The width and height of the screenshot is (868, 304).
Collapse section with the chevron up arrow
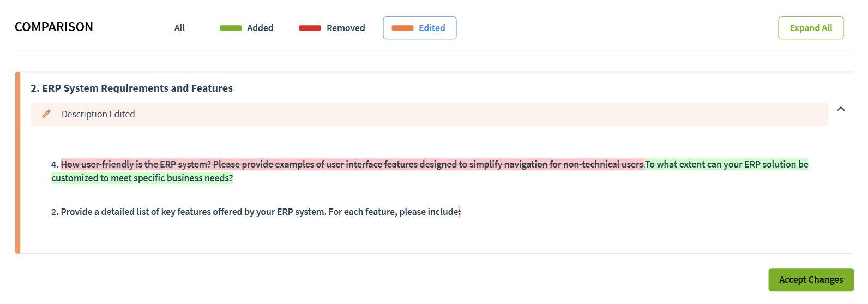click(x=841, y=109)
